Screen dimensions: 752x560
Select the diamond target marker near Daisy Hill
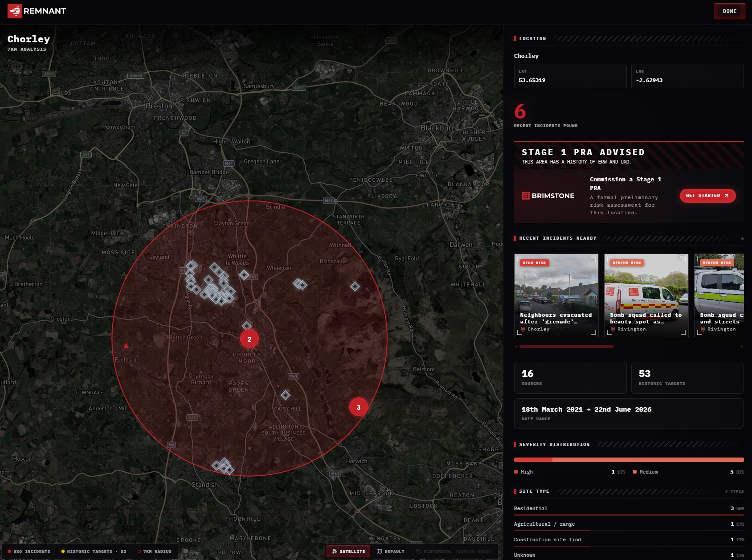click(x=286, y=395)
